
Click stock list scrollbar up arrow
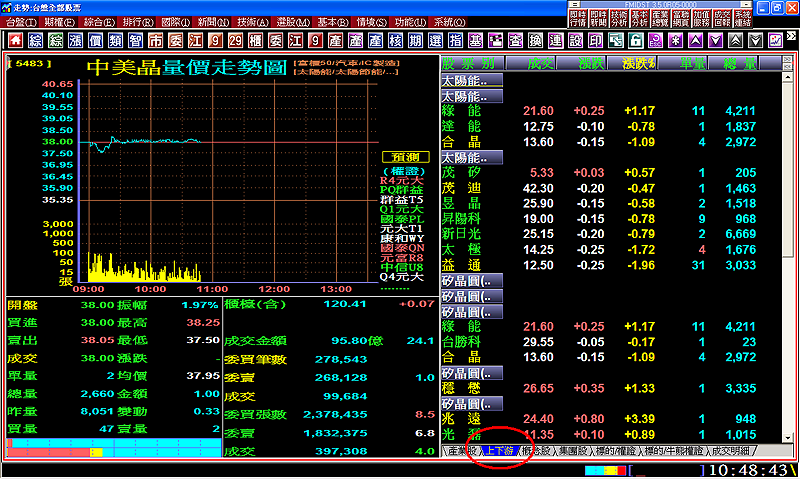click(x=788, y=77)
